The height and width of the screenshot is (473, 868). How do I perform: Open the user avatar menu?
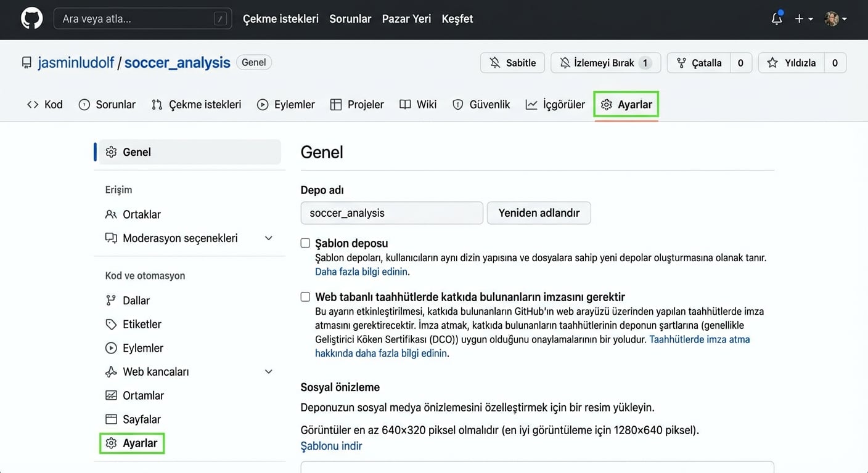(835, 19)
